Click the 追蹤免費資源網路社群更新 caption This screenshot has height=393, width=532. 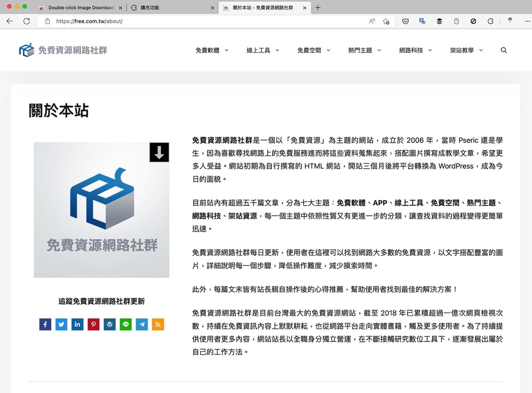101,302
